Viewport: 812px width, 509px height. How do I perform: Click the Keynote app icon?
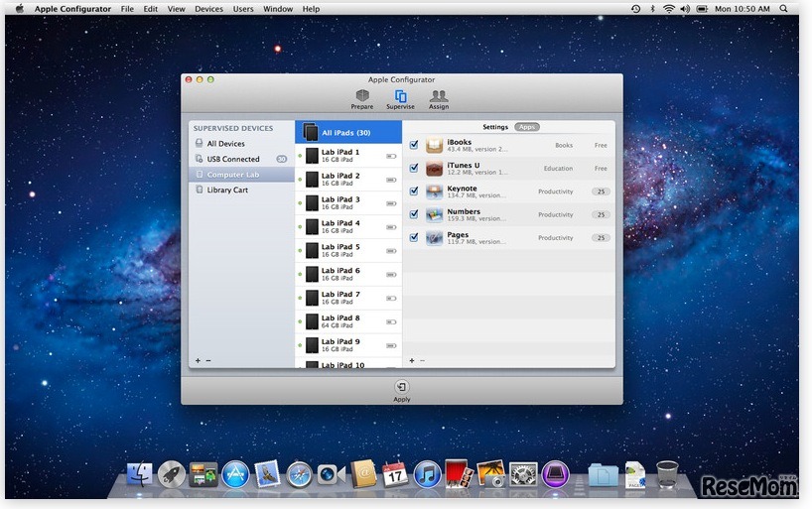tap(434, 191)
